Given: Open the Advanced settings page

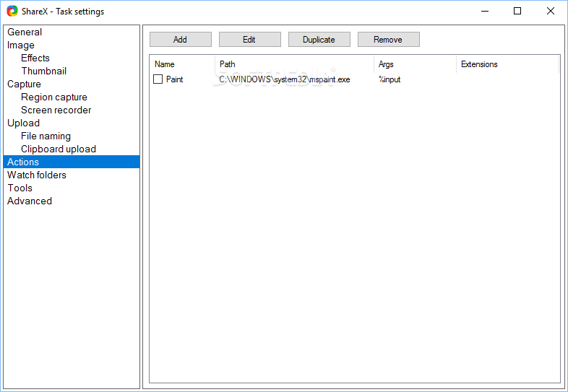Looking at the screenshot, I should coord(30,201).
